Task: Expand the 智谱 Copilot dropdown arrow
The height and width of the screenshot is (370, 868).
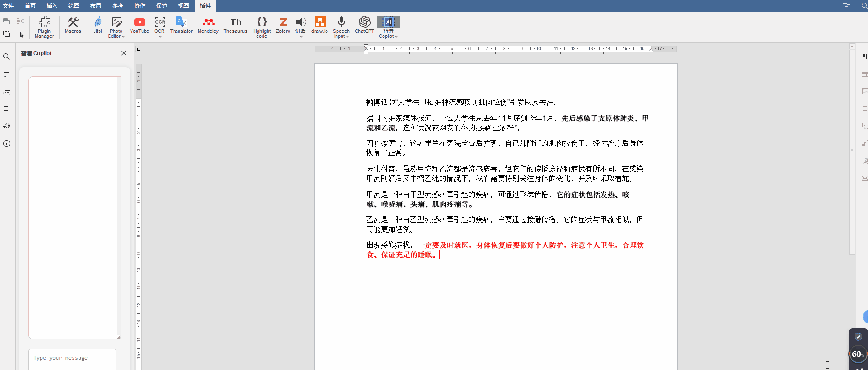Action: tap(396, 36)
